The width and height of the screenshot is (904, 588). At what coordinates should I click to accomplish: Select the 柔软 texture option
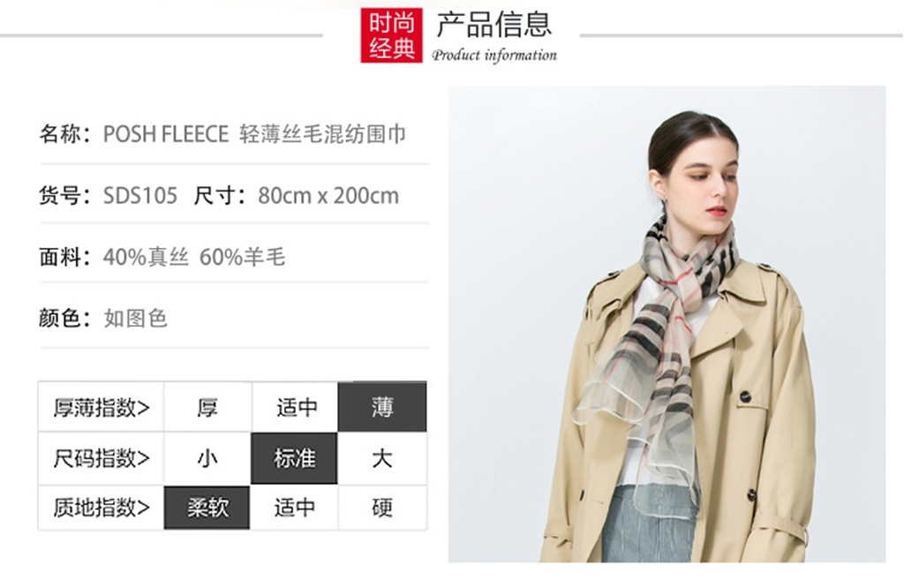click(x=207, y=508)
